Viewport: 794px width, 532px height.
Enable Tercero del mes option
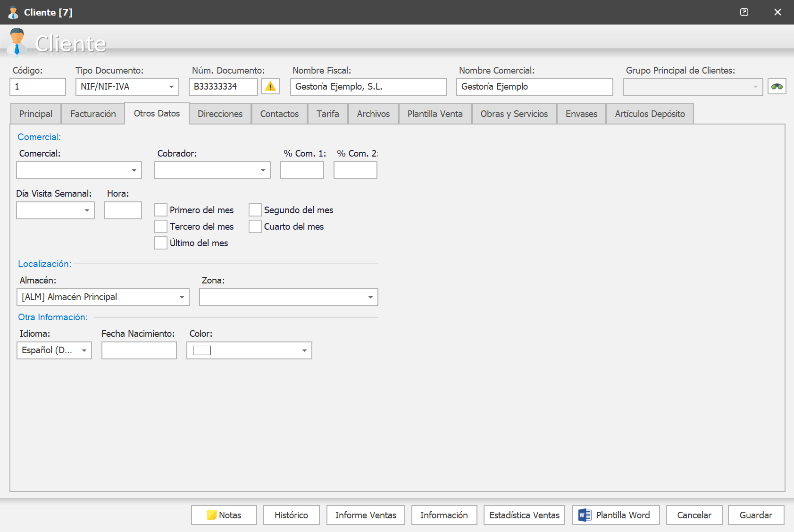(x=161, y=226)
